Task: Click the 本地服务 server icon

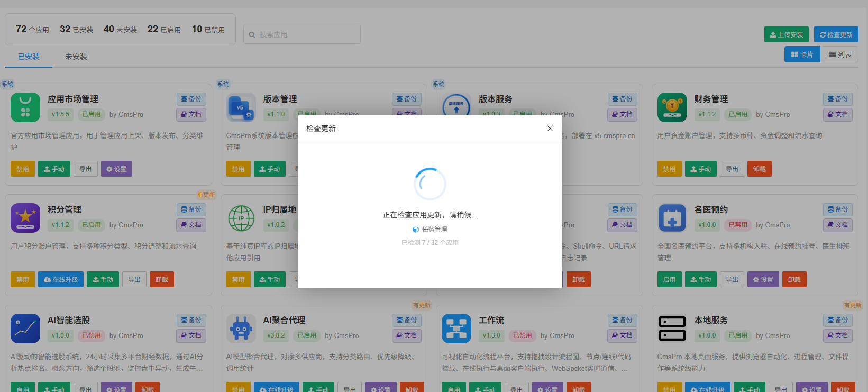Action: [672, 329]
